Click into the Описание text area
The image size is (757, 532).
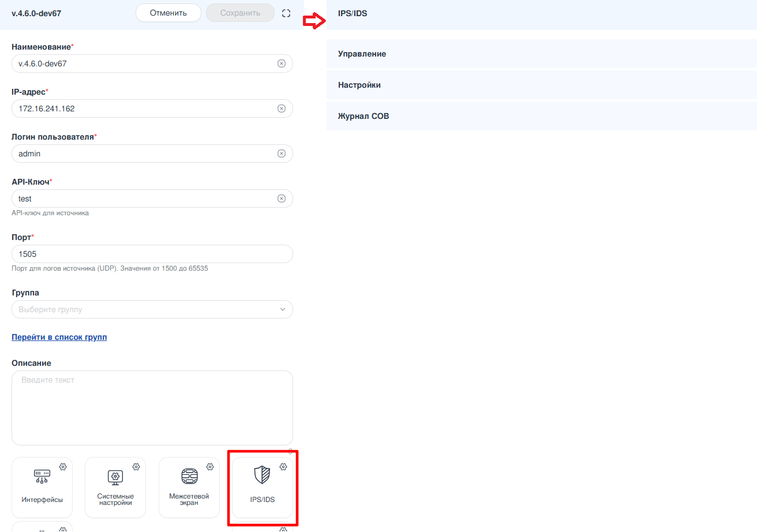[152, 408]
